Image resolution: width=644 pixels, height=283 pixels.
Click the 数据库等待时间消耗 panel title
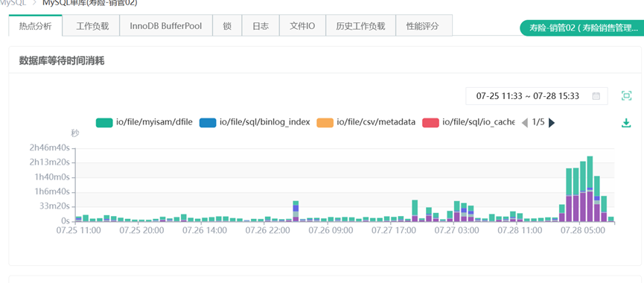(62, 62)
